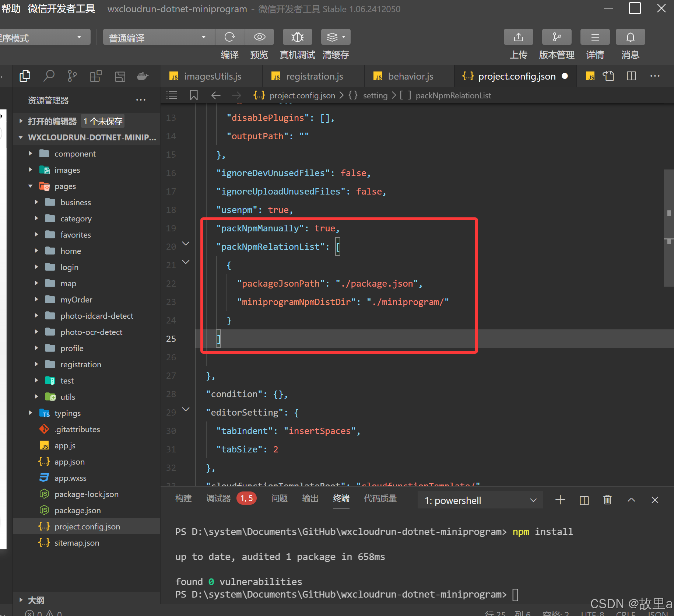Compile the mini program with 编译
The height and width of the screenshot is (616, 674).
[230, 37]
